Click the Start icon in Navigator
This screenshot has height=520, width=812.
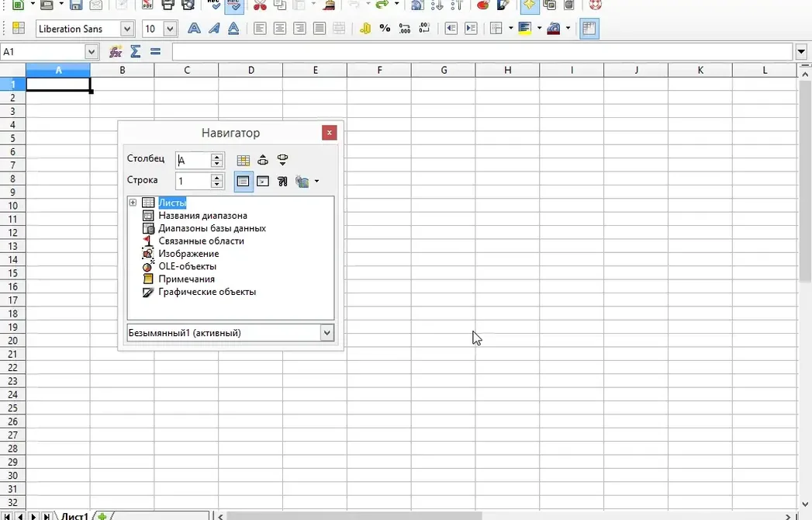click(x=263, y=160)
